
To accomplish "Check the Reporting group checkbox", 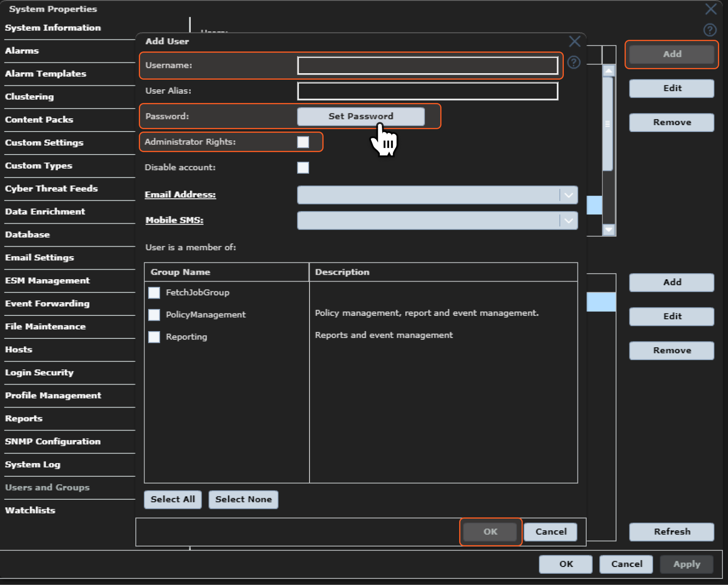I will point(154,337).
